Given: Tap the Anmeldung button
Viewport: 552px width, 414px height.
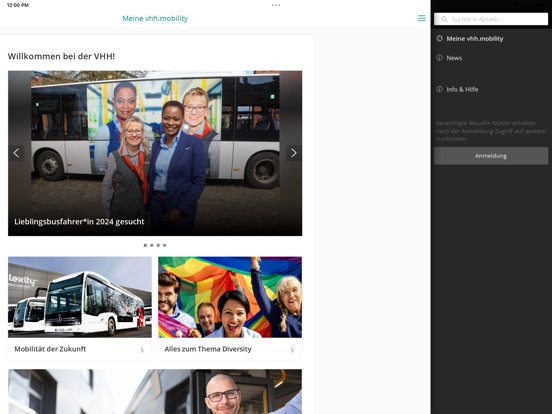Looking at the screenshot, I should point(491,156).
